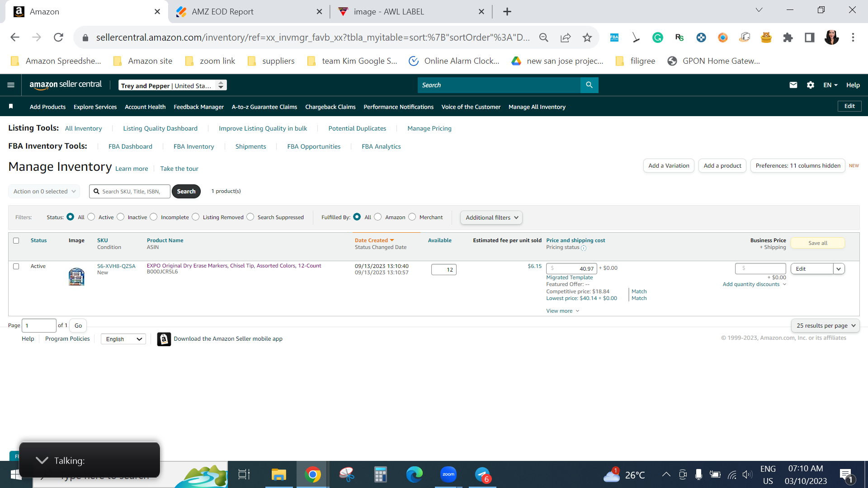Open Zoom from the taskbar
Viewport: 868px width, 488px height.
pos(448,474)
